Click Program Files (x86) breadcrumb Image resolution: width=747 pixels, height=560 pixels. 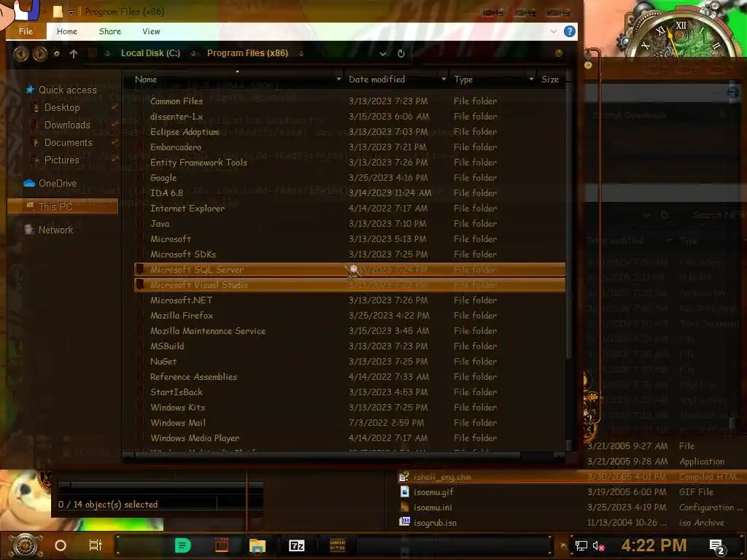(x=248, y=53)
